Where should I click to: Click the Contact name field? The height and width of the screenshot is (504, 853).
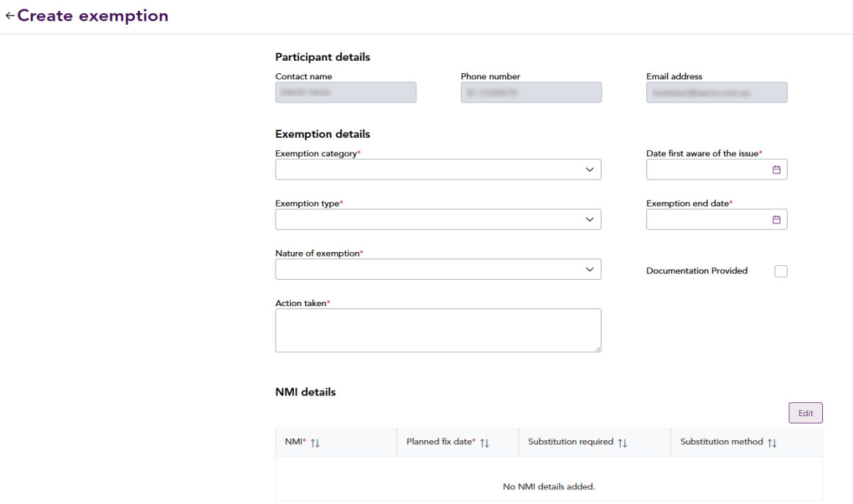click(x=345, y=92)
